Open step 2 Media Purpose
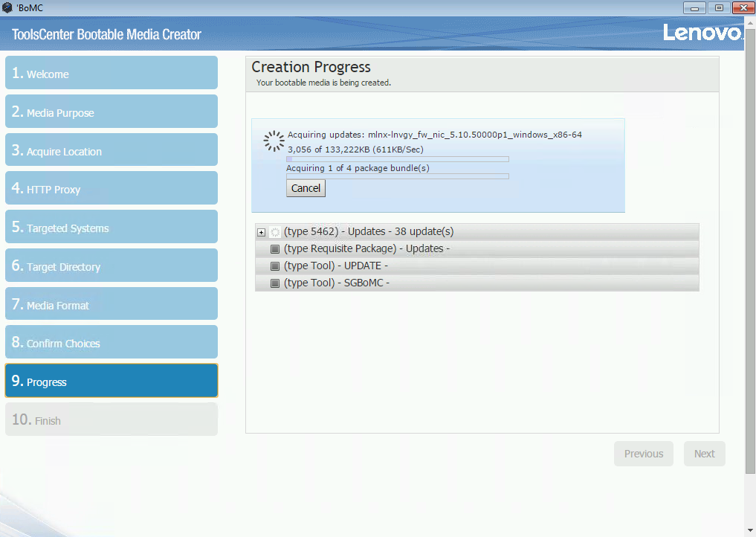 [112, 112]
